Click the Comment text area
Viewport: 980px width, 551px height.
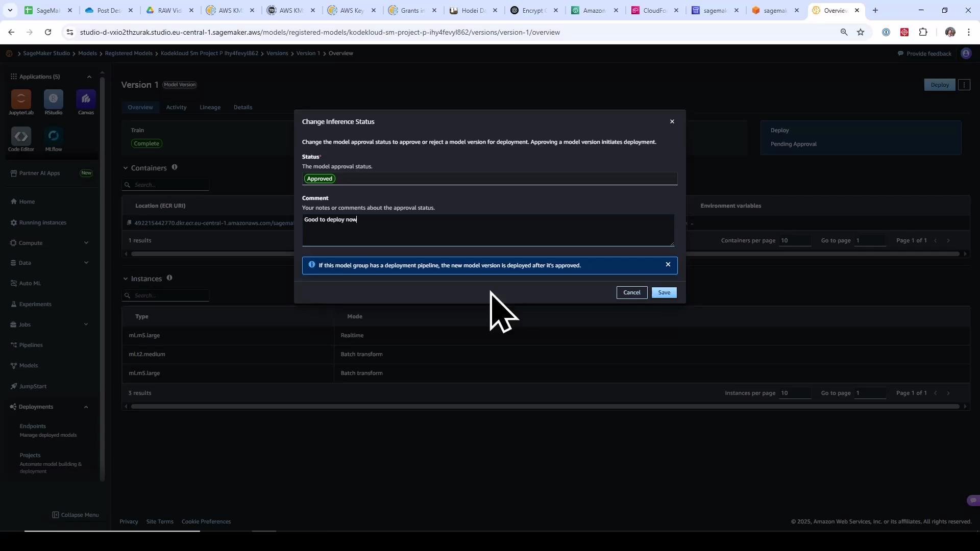click(488, 230)
